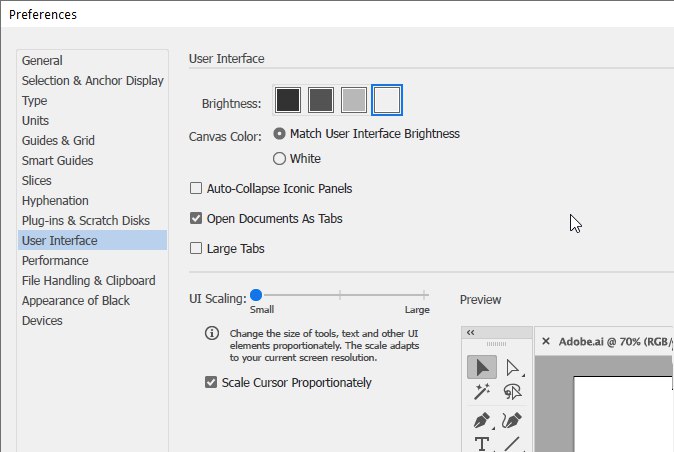Image resolution: width=674 pixels, height=452 pixels.
Task: Select the Direct Selection tool in preview
Action: pos(513,367)
